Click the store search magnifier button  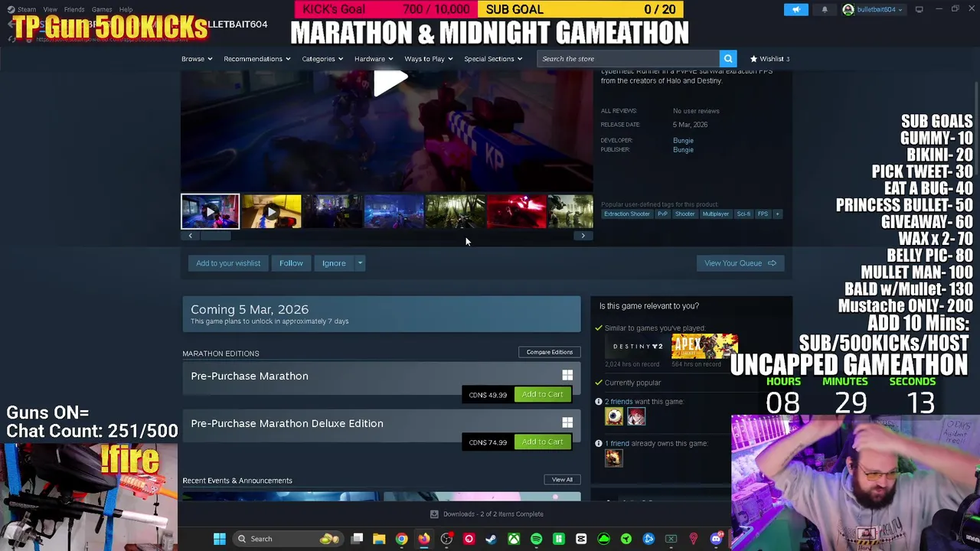(x=728, y=59)
